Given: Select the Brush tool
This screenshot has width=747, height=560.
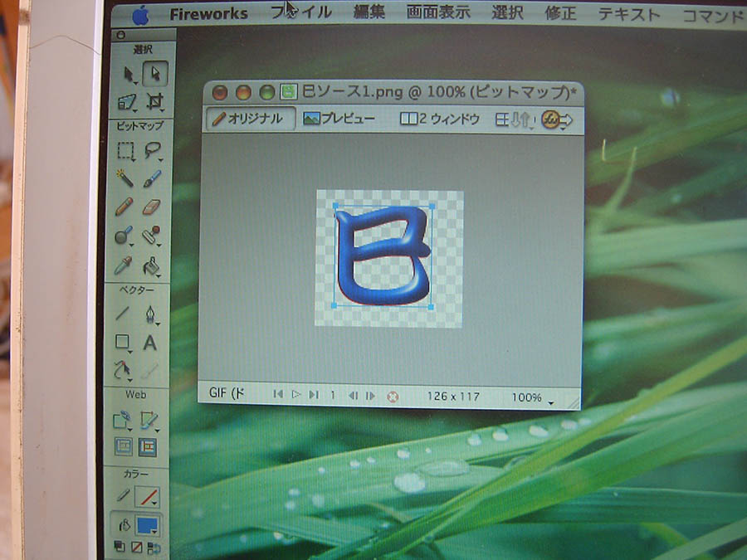Looking at the screenshot, I should (x=152, y=178).
